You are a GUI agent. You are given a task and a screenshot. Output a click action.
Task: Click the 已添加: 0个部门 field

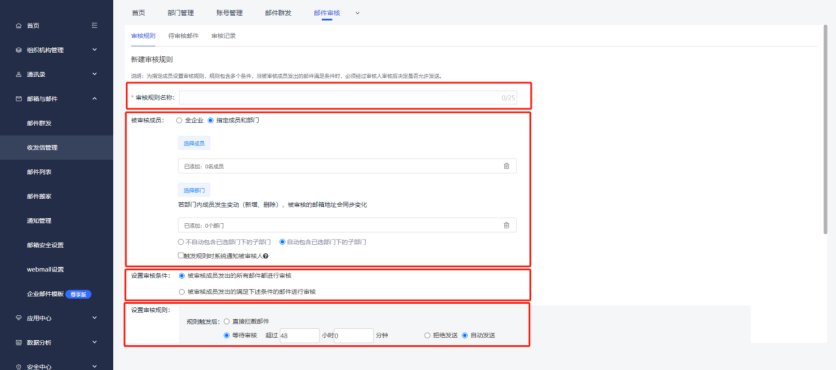tap(347, 225)
